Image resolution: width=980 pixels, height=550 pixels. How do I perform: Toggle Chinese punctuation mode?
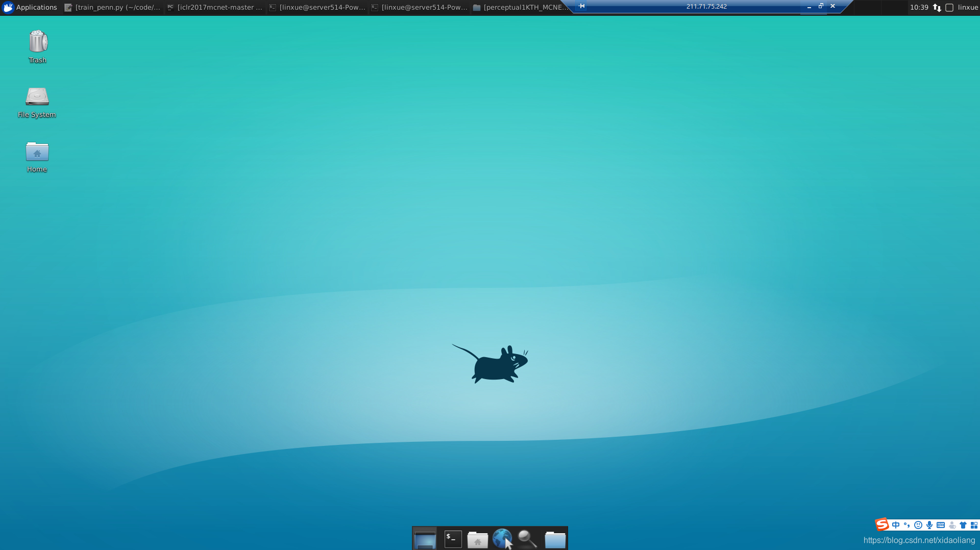pos(907,525)
